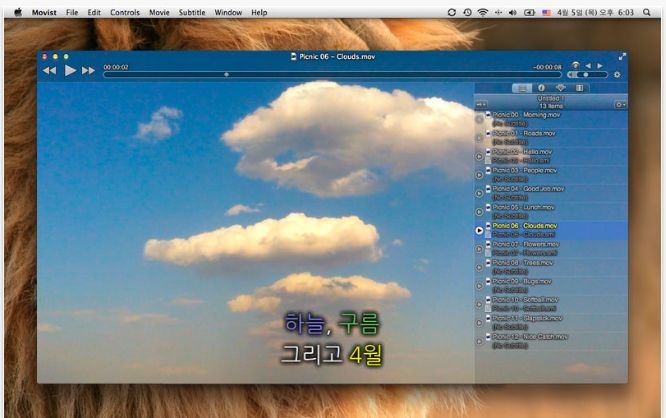Viewport: 666px width, 418px height.
Task: Open player settings gear icon
Action: pos(617,75)
